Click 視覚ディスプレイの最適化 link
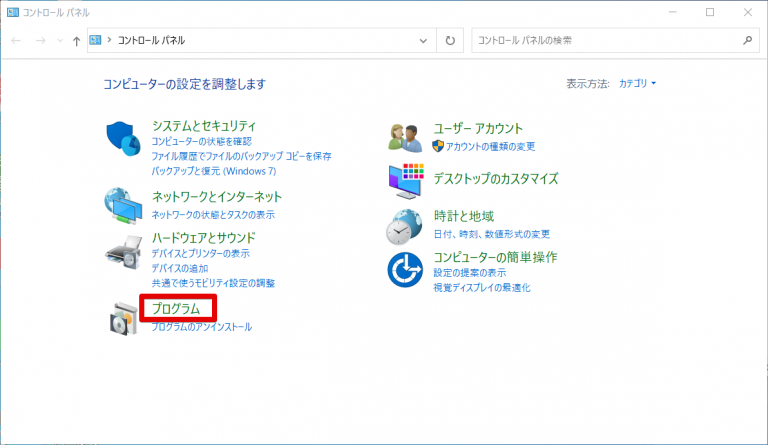 482,287
